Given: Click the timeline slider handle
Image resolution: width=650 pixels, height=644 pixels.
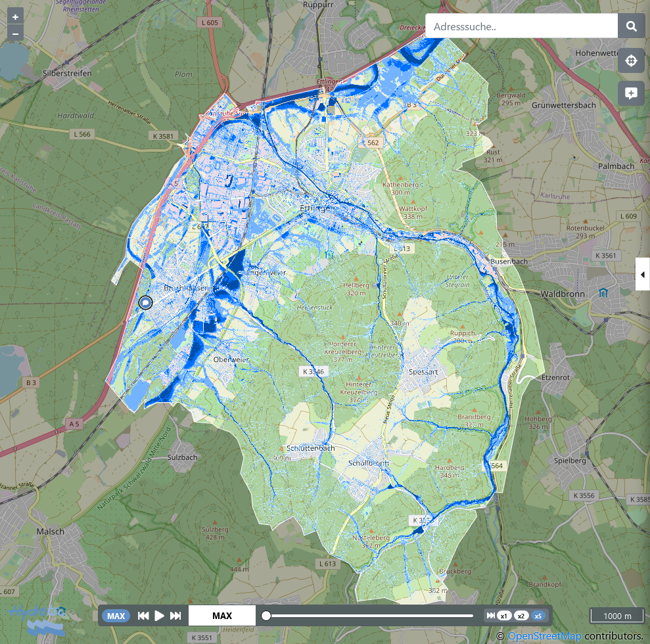Looking at the screenshot, I should tap(266, 616).
